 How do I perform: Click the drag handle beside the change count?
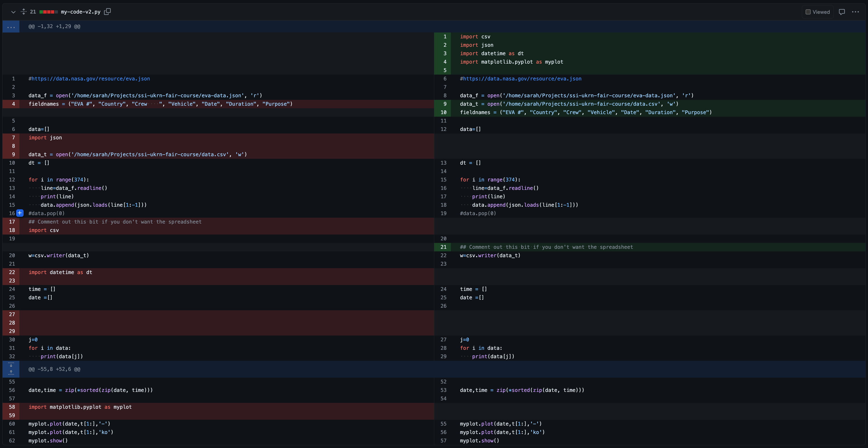(x=24, y=11)
